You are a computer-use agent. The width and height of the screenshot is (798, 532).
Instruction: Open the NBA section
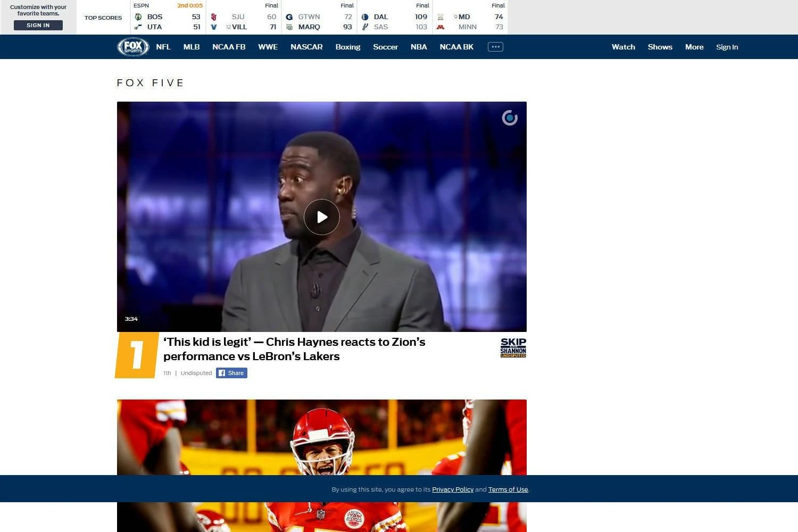(x=419, y=47)
